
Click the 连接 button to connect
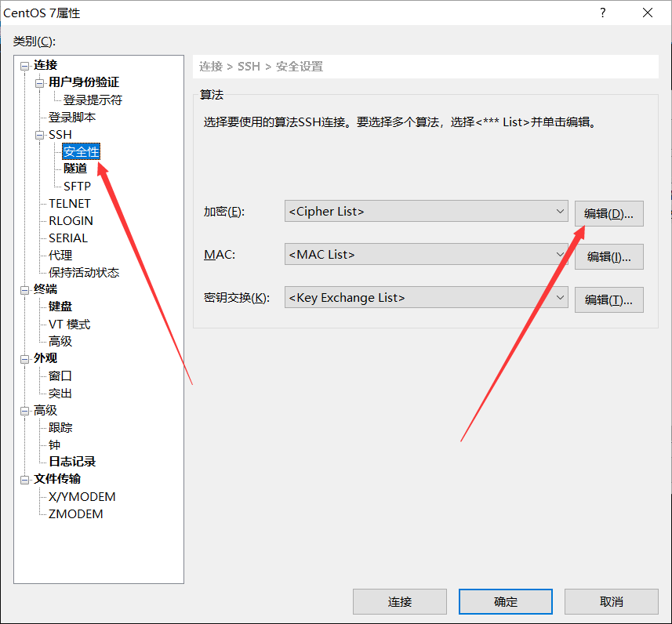[x=400, y=601]
